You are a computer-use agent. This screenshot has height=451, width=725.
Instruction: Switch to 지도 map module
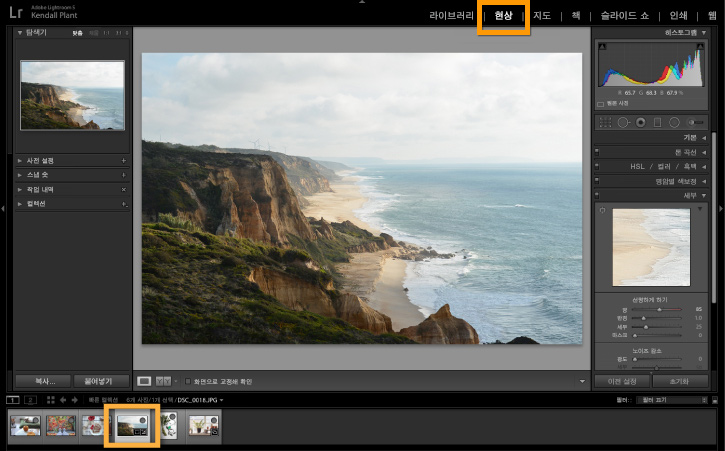pyautogui.click(x=541, y=15)
